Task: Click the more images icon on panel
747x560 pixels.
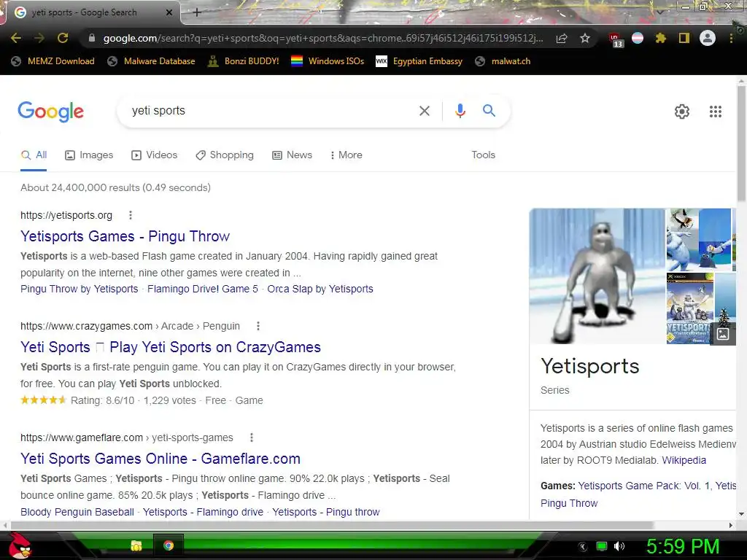Action: pos(723,334)
